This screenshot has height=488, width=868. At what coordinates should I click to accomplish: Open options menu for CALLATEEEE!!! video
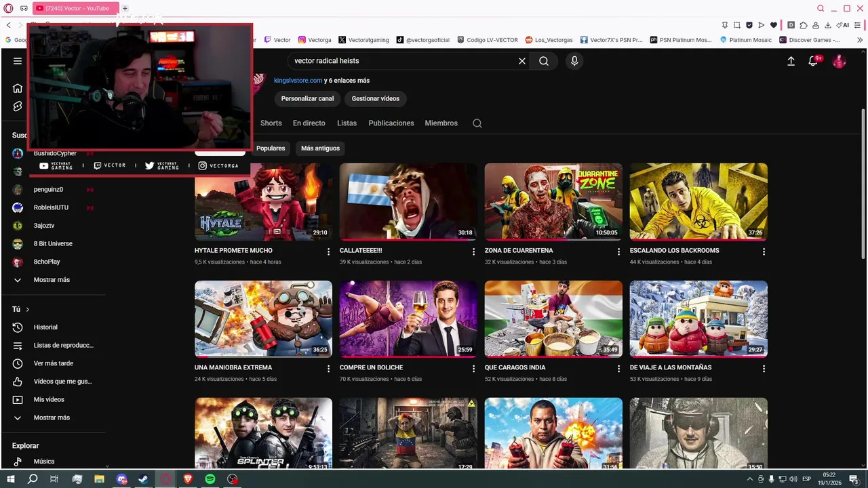click(x=474, y=251)
